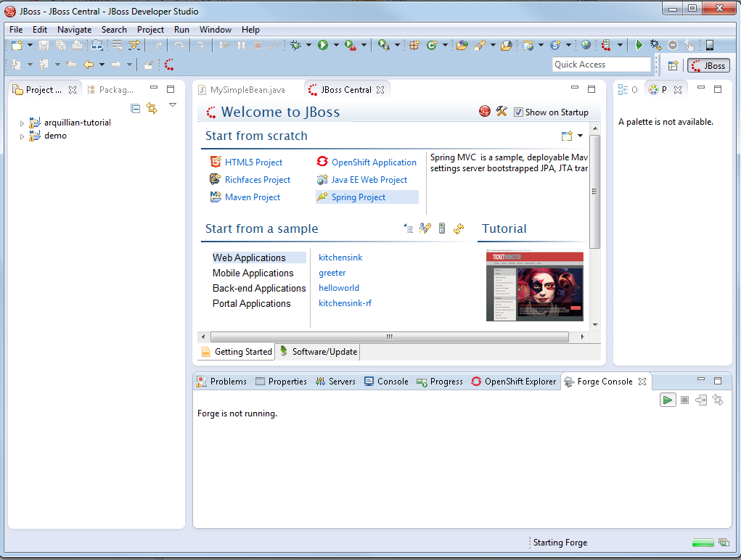Open the Run menu
741x560 pixels.
coord(181,29)
